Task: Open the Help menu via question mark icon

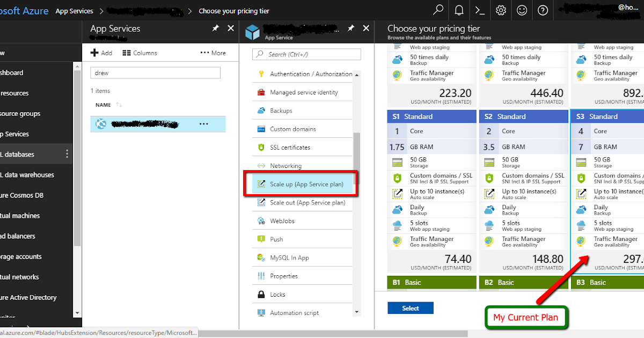Action: tap(543, 10)
